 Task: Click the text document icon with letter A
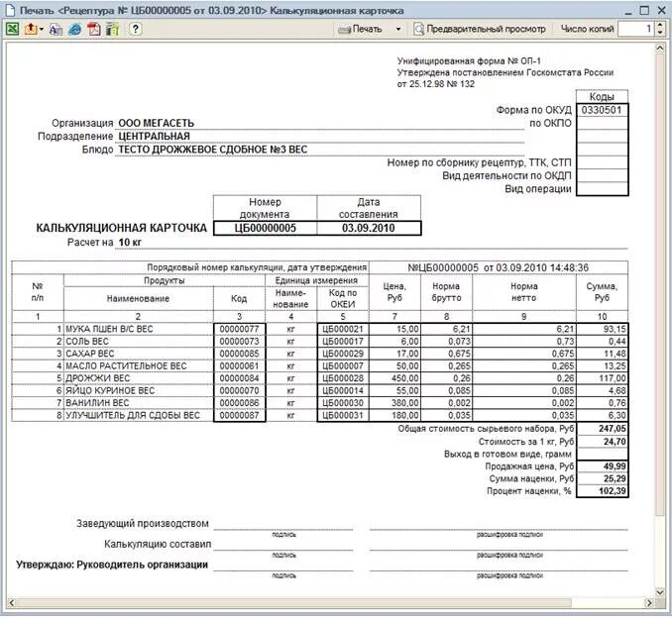[56, 29]
